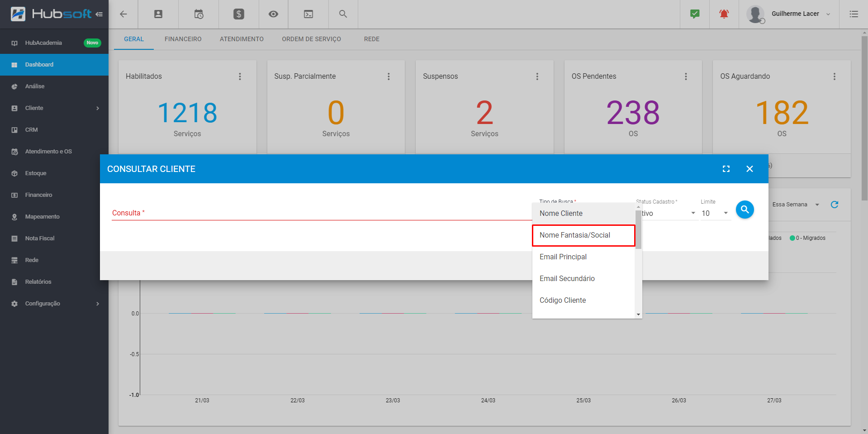Open the dollar financeiro toolbar icon

tap(239, 14)
